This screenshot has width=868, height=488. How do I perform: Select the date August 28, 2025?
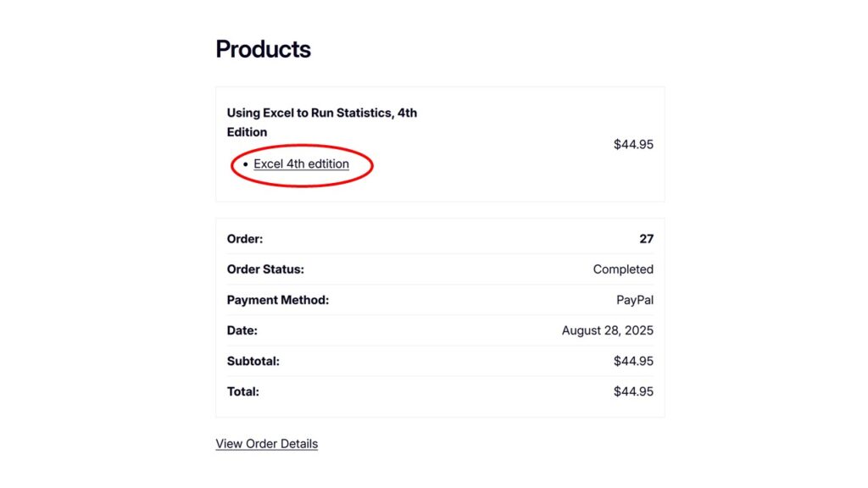[x=607, y=330]
